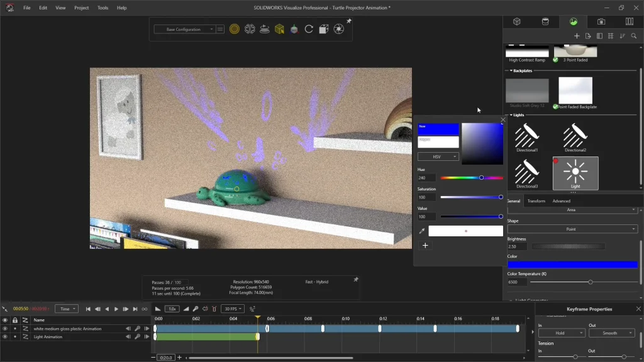This screenshot has width=644, height=362.
Task: Toggle lock dot for Light Animation track
Action: click(15, 337)
